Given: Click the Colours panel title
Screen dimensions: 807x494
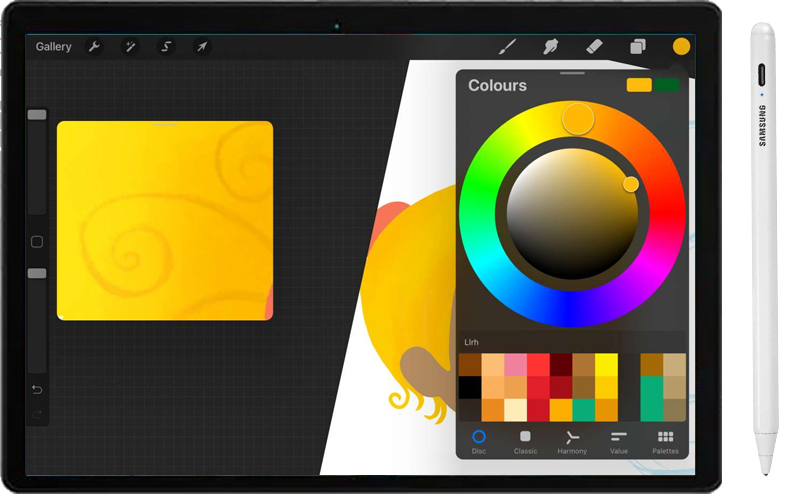Looking at the screenshot, I should pyautogui.click(x=497, y=85).
